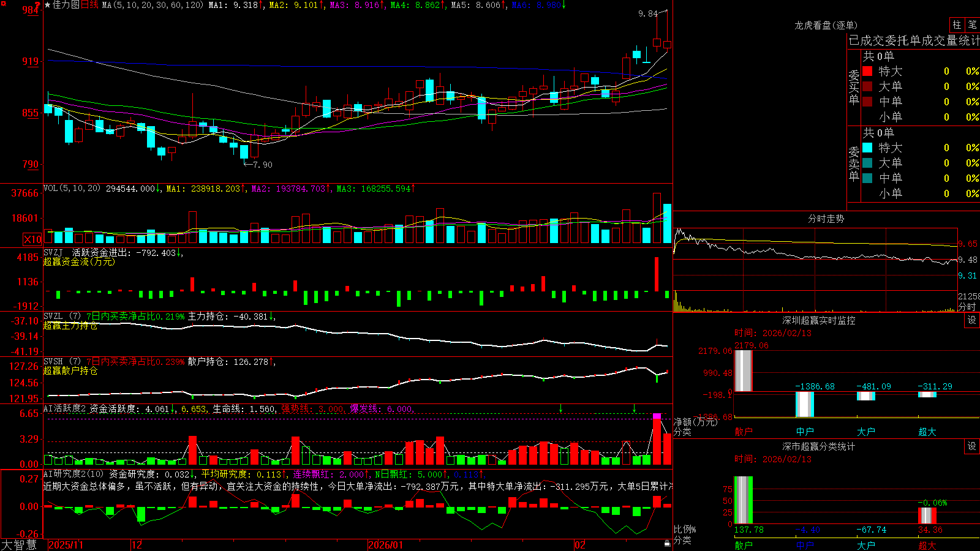Click the 超赢散户持仓 label
This screenshot has width=980, height=551.
pos(70,370)
